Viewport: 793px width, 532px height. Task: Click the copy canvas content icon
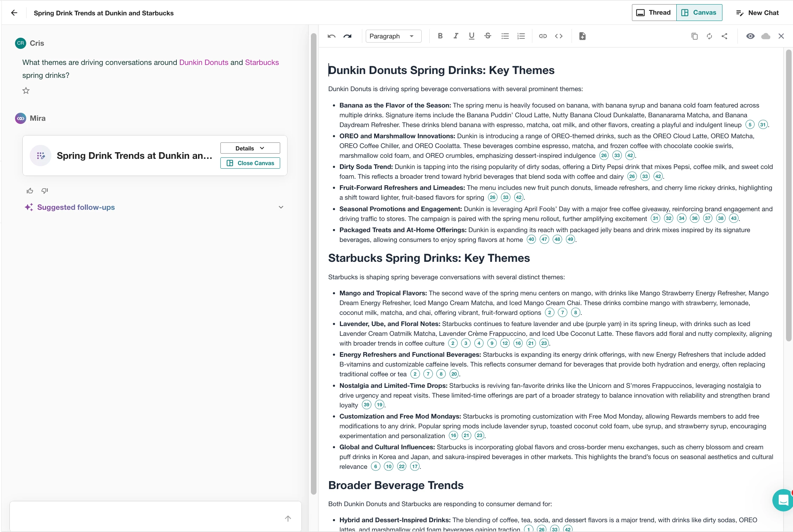pyautogui.click(x=694, y=36)
